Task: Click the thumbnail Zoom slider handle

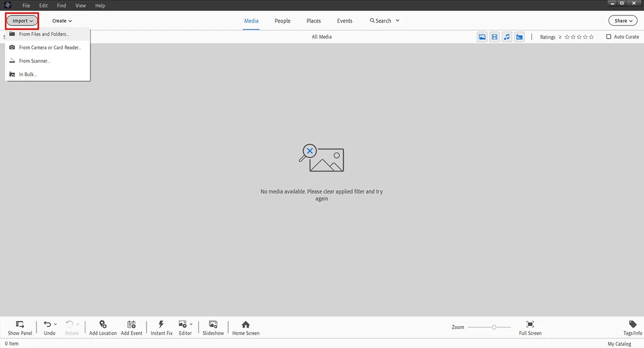Action: pyautogui.click(x=494, y=327)
